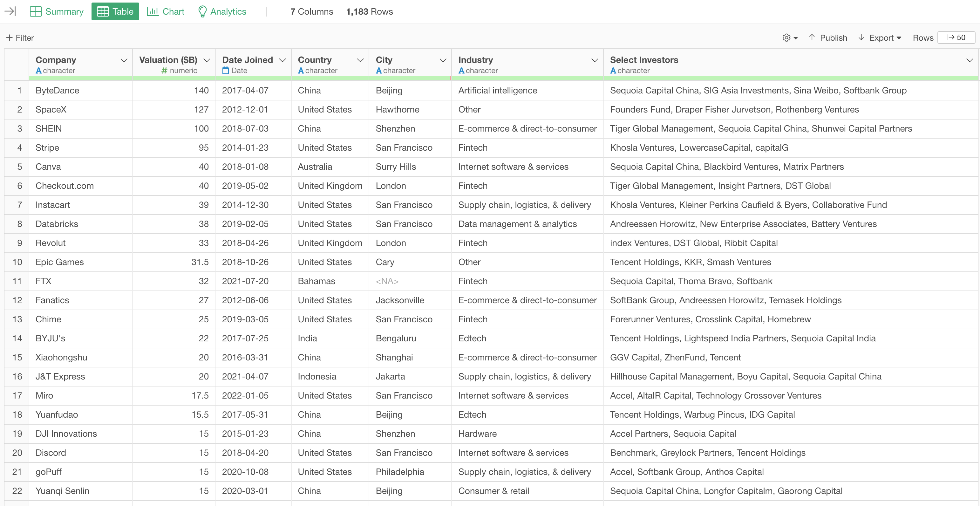This screenshot has height=506, width=980.
Task: Click the Date type calendar icon
Action: [226, 70]
